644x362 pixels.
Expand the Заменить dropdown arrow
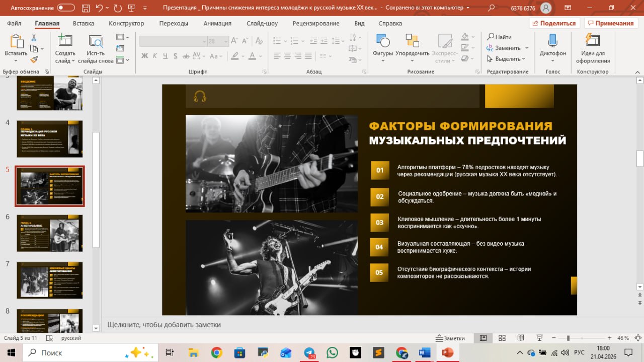point(527,48)
